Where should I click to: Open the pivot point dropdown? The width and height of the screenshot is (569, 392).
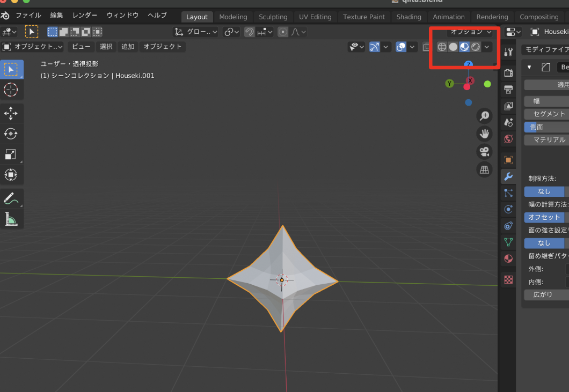(x=231, y=32)
